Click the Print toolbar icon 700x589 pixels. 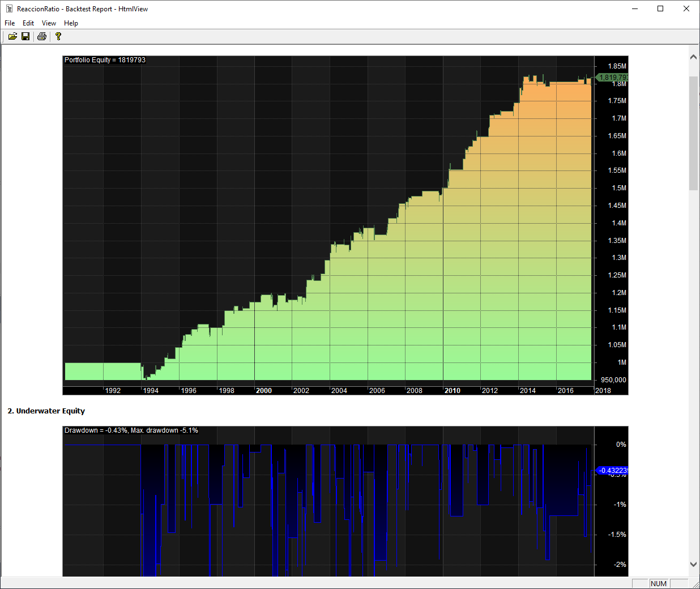(x=42, y=36)
